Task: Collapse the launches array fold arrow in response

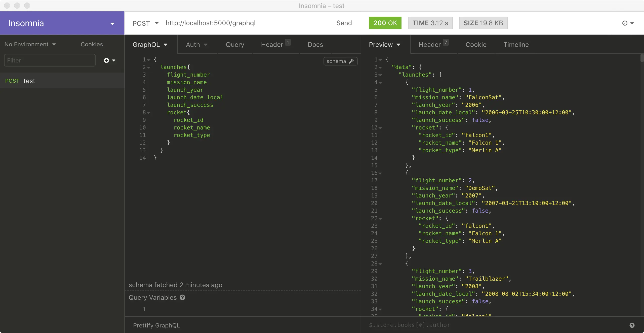Action: click(380, 75)
